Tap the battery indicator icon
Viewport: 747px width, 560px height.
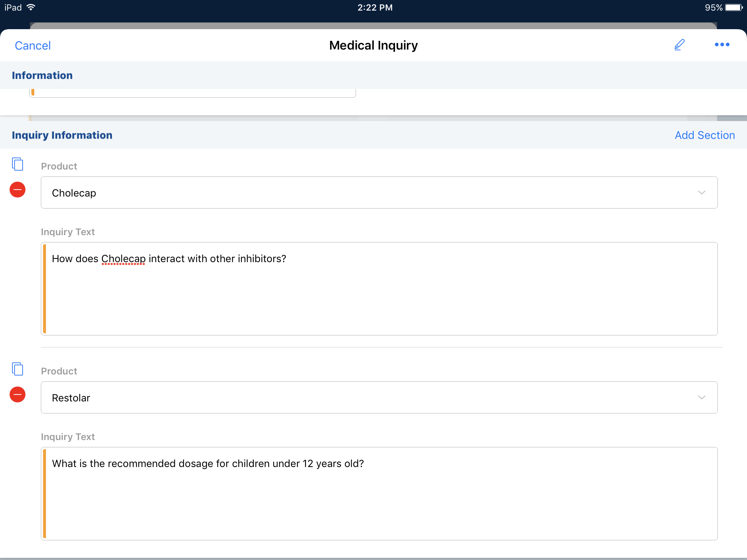[x=734, y=7]
